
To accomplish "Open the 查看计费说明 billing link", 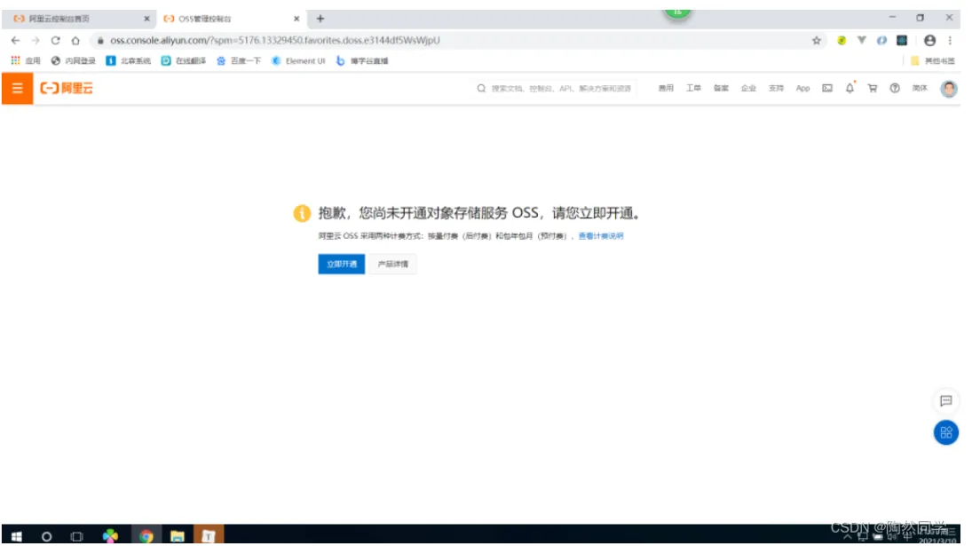I will 601,236.
